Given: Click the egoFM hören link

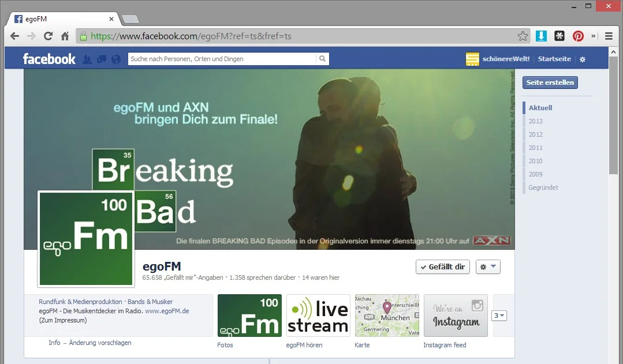Looking at the screenshot, I should tap(304, 345).
